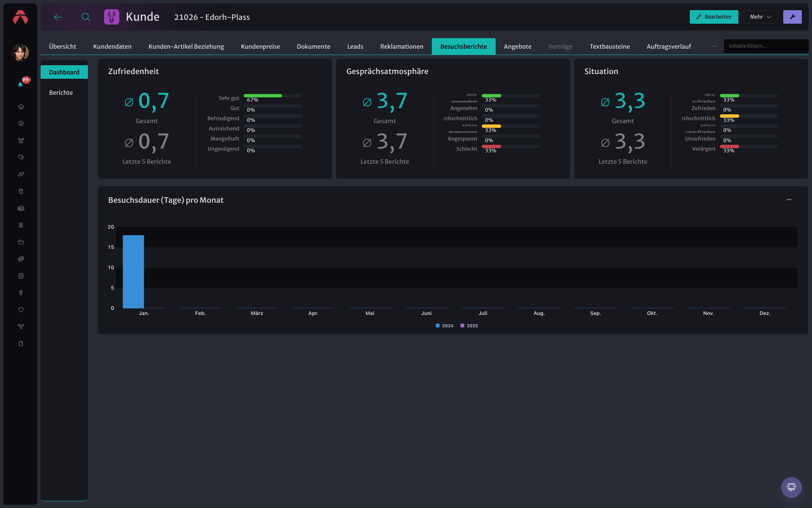Open the lightbulb icon in sidebar
Viewport: 812px width, 508px height.
(21, 293)
